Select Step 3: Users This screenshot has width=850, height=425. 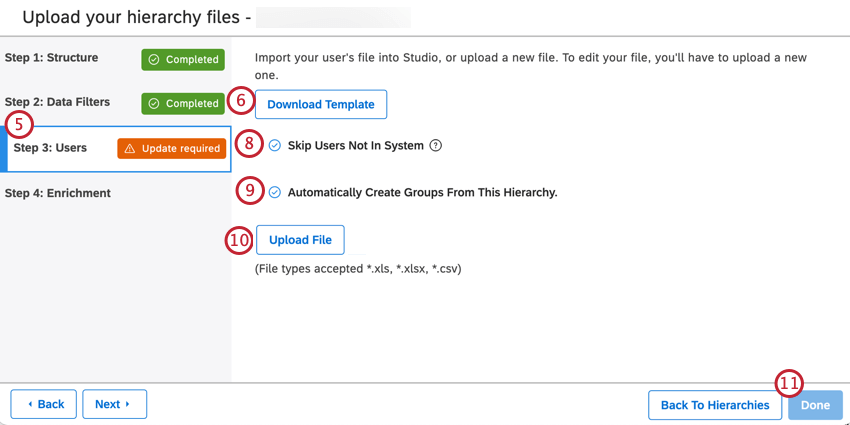[50, 148]
